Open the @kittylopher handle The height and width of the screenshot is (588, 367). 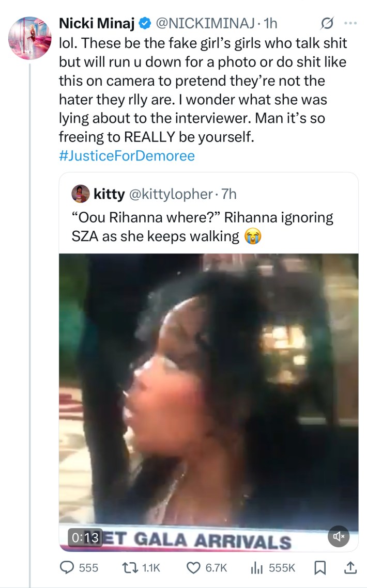pyautogui.click(x=170, y=194)
